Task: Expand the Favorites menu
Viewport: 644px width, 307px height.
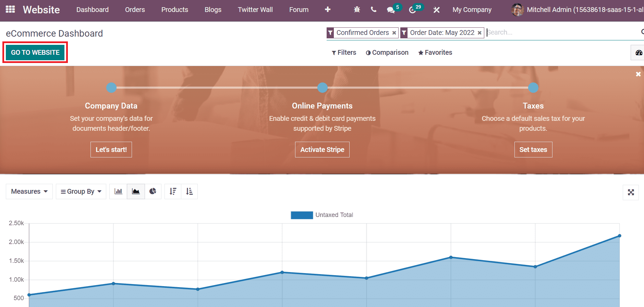Action: point(435,52)
